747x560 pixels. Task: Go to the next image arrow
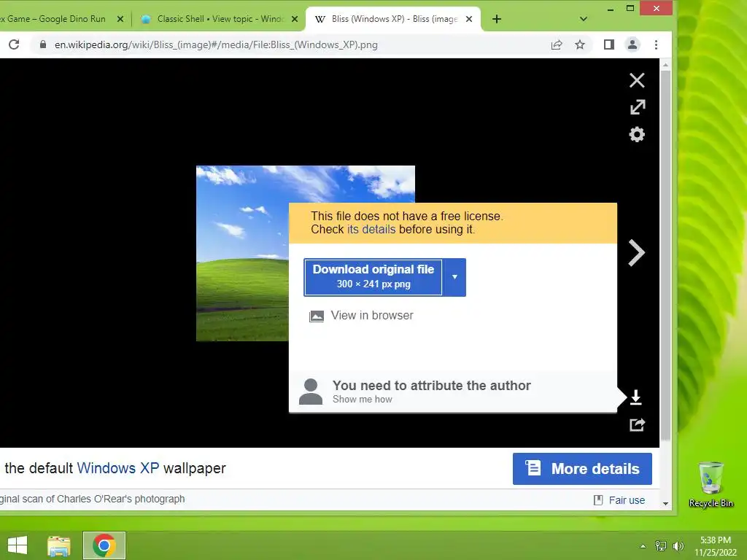click(x=636, y=252)
